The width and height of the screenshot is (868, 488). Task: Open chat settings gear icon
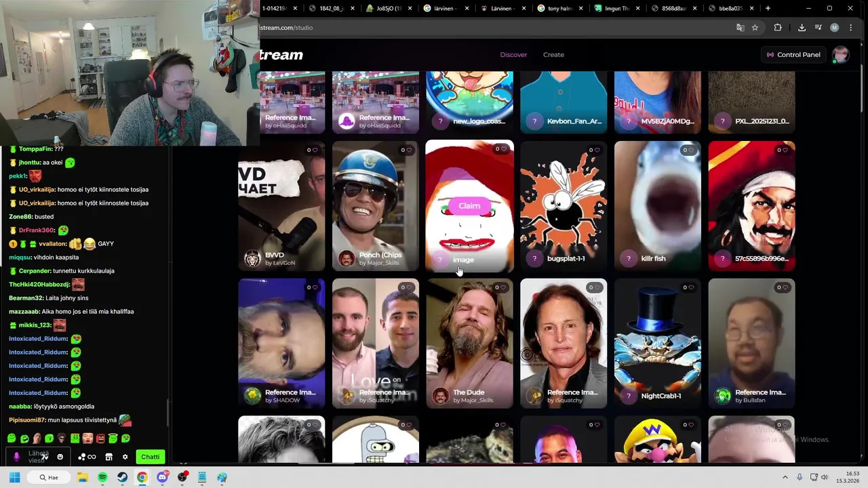[x=125, y=457]
